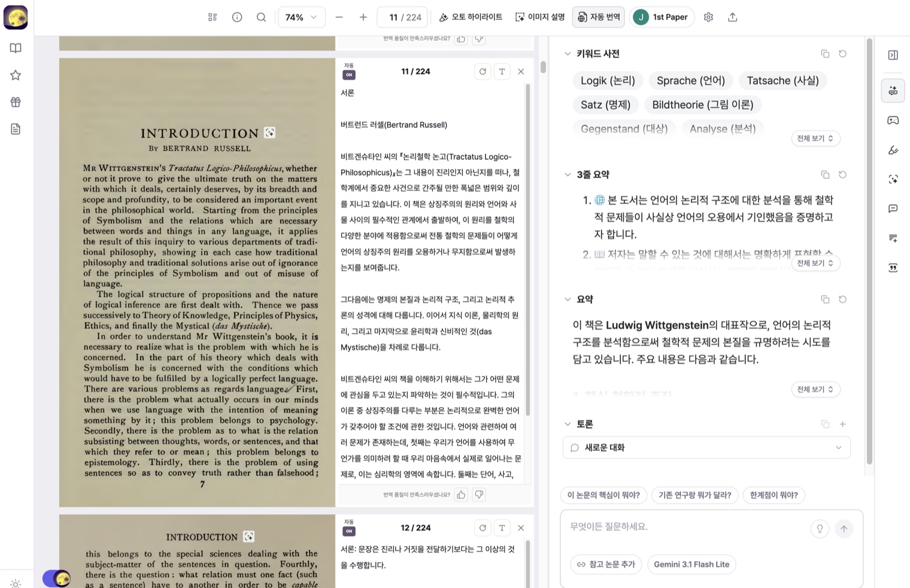910x588 pixels.
Task: Click the gift icon in left sidebar
Action: (16, 102)
